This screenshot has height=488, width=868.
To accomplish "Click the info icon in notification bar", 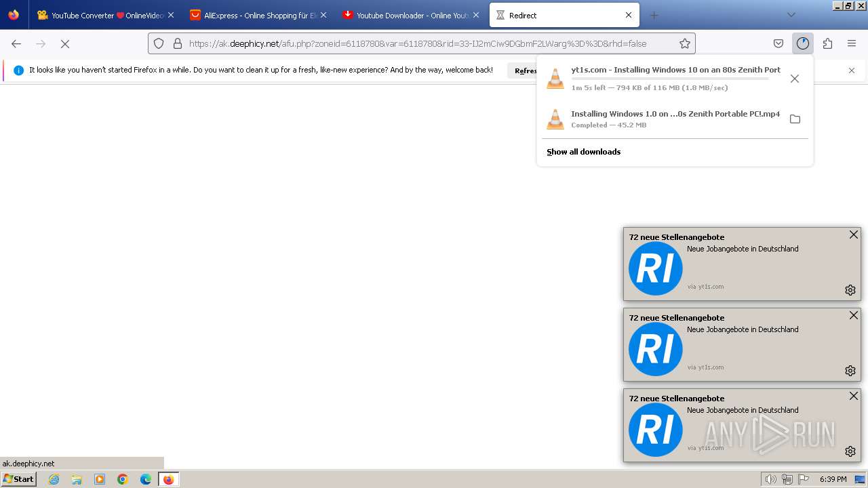I will (x=18, y=70).
